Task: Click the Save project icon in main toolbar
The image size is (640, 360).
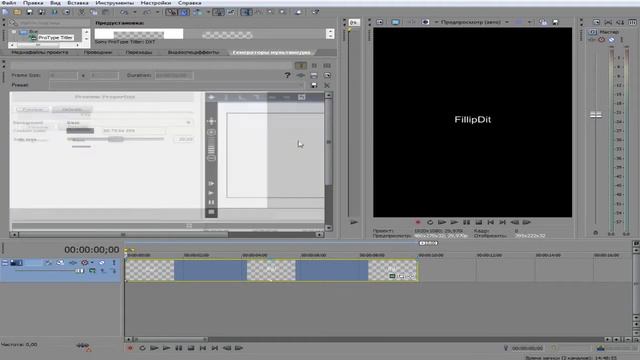Action: pos(29,12)
